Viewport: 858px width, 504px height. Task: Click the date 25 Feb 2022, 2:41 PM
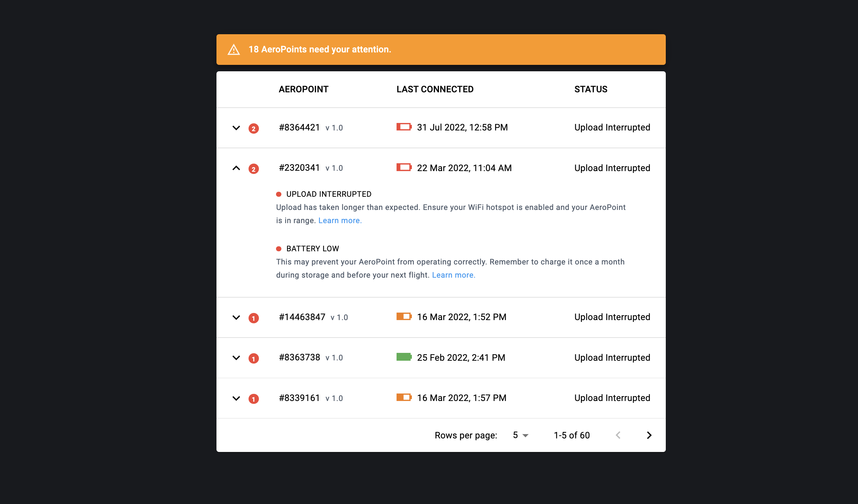[x=461, y=358]
